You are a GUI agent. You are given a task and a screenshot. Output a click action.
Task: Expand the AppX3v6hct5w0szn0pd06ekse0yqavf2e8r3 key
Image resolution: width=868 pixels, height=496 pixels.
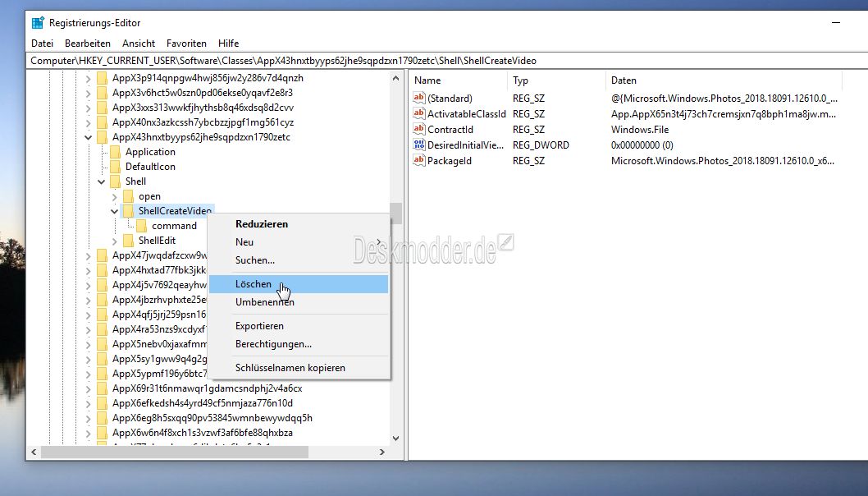pyautogui.click(x=88, y=93)
